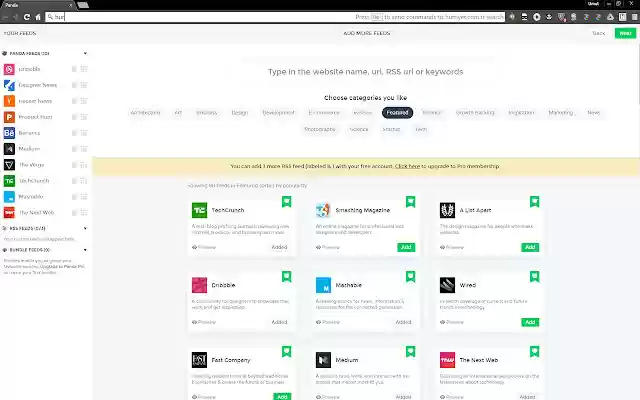
Task: Click 'Click here' upgrade link in yellow banner
Action: tap(407, 166)
